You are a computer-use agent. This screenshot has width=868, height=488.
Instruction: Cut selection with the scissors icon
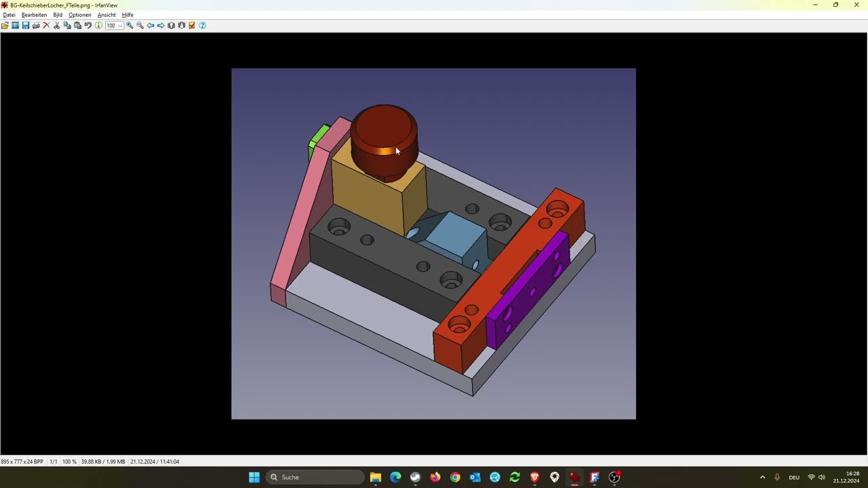pyautogui.click(x=57, y=25)
